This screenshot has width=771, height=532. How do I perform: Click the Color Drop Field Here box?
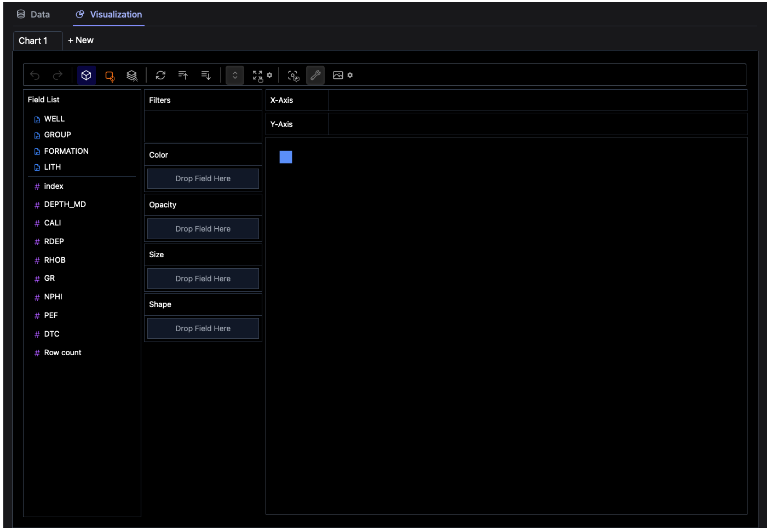(203, 178)
